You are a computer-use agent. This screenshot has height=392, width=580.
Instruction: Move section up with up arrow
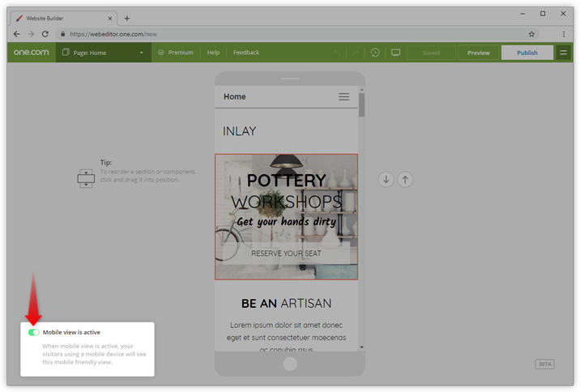click(405, 179)
